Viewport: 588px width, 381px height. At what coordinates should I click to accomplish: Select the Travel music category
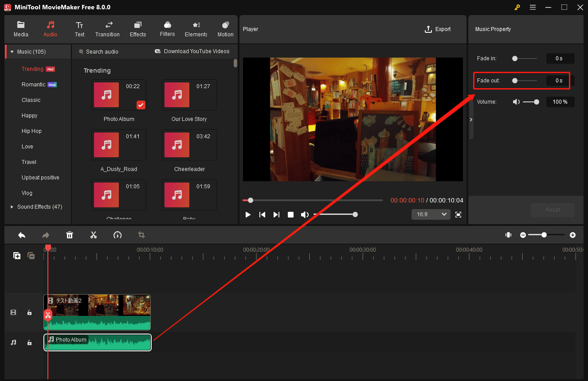(29, 162)
